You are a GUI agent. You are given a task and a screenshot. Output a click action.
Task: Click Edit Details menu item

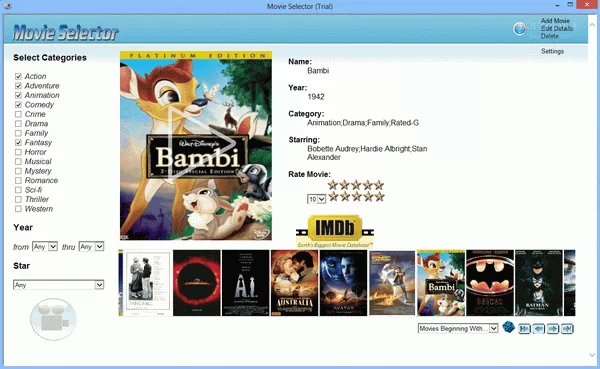557,28
